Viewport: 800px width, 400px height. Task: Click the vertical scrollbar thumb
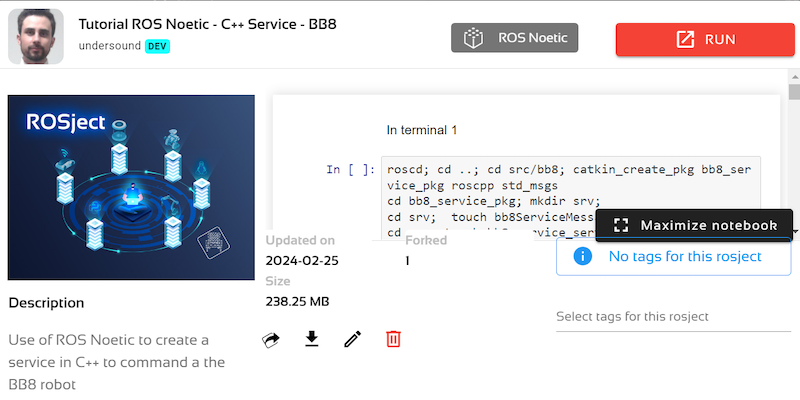794,93
